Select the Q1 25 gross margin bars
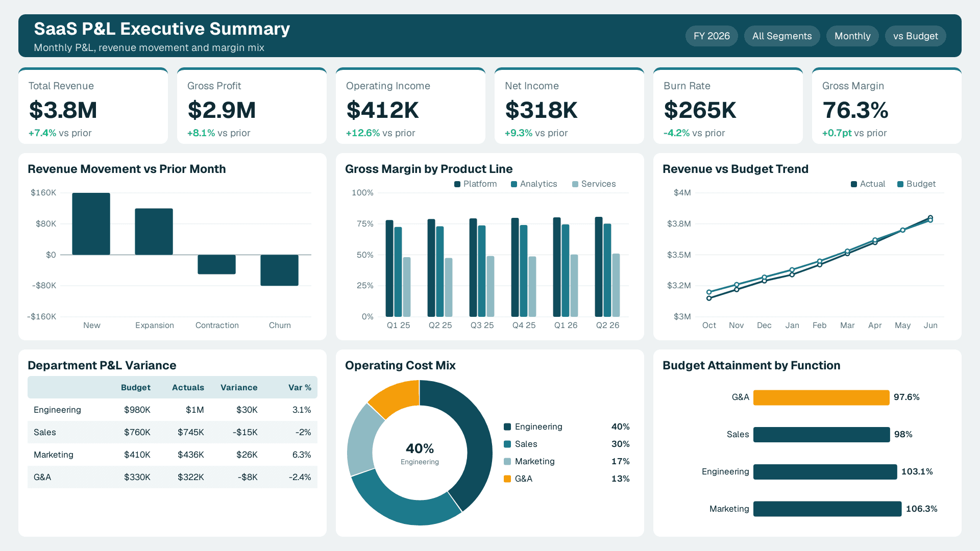Image resolution: width=980 pixels, height=551 pixels. 398,268
